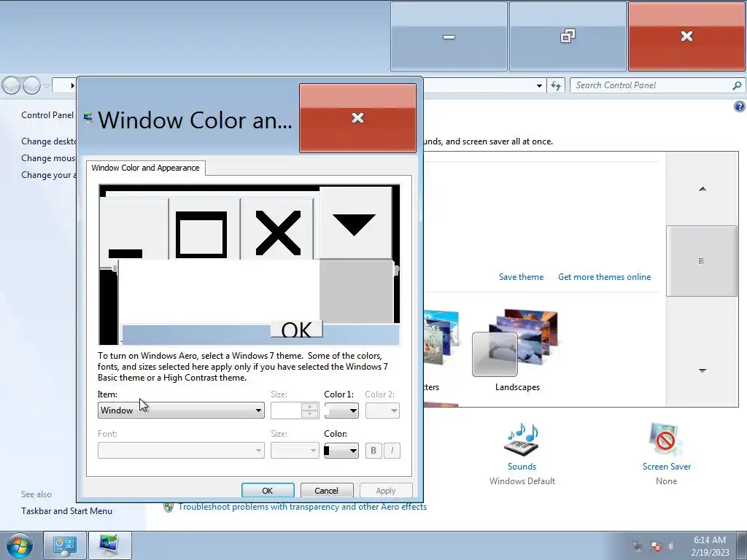Click OK in the dialog

click(268, 491)
